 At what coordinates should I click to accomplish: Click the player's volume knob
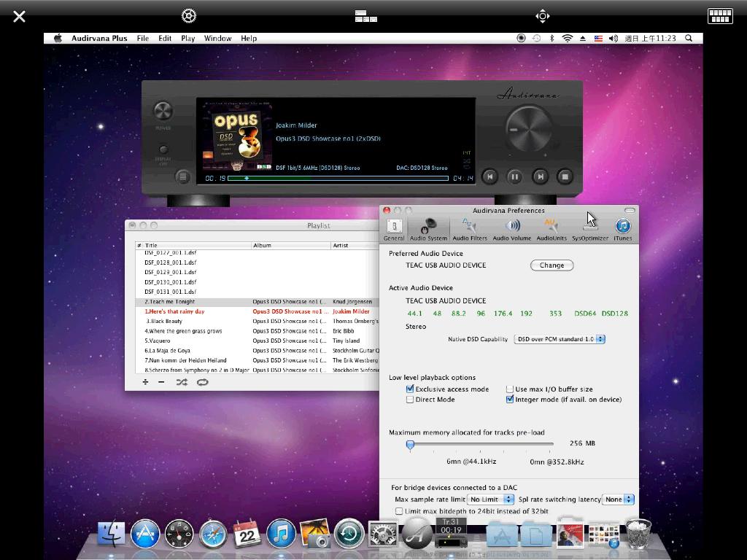(529, 128)
